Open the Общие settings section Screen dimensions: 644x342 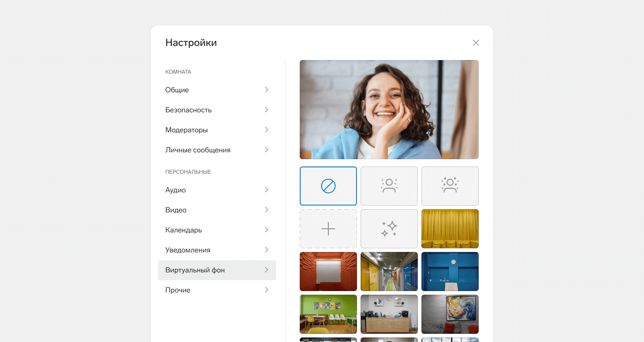coord(217,90)
